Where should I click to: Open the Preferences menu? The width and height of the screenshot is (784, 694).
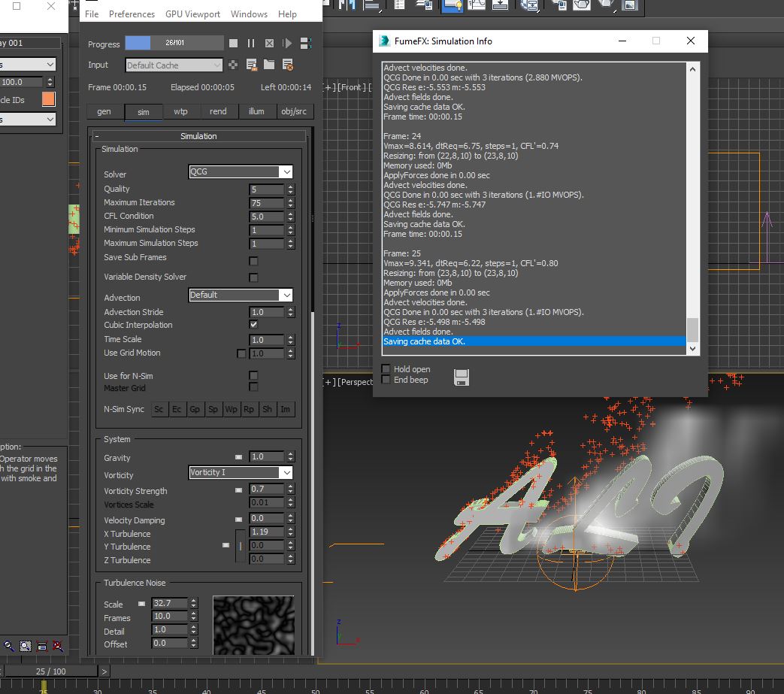click(x=132, y=14)
